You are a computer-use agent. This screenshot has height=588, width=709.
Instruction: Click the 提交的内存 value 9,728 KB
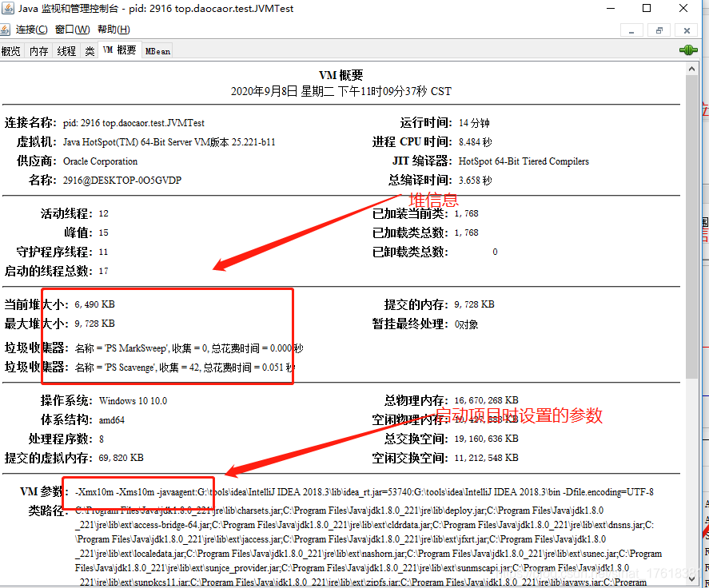coord(474,304)
